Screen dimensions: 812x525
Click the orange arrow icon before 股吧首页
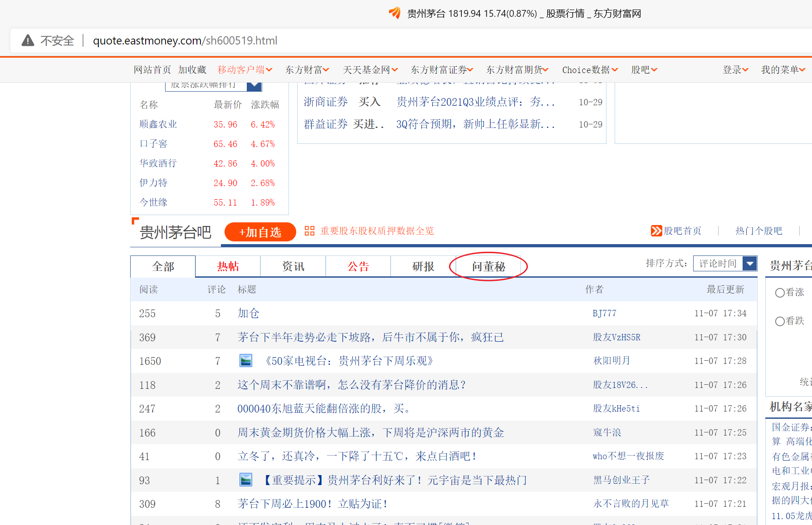coord(656,231)
